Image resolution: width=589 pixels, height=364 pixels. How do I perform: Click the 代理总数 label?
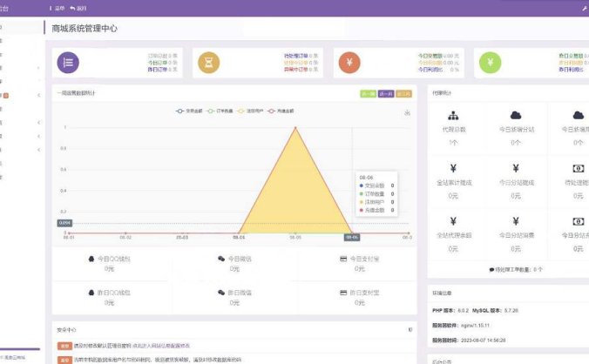pos(454,130)
